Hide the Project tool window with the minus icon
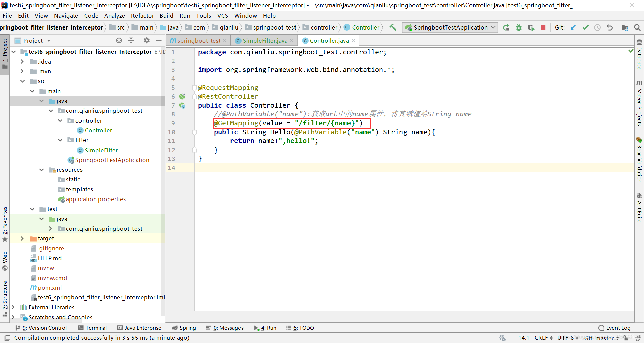644x343 pixels. coord(159,40)
